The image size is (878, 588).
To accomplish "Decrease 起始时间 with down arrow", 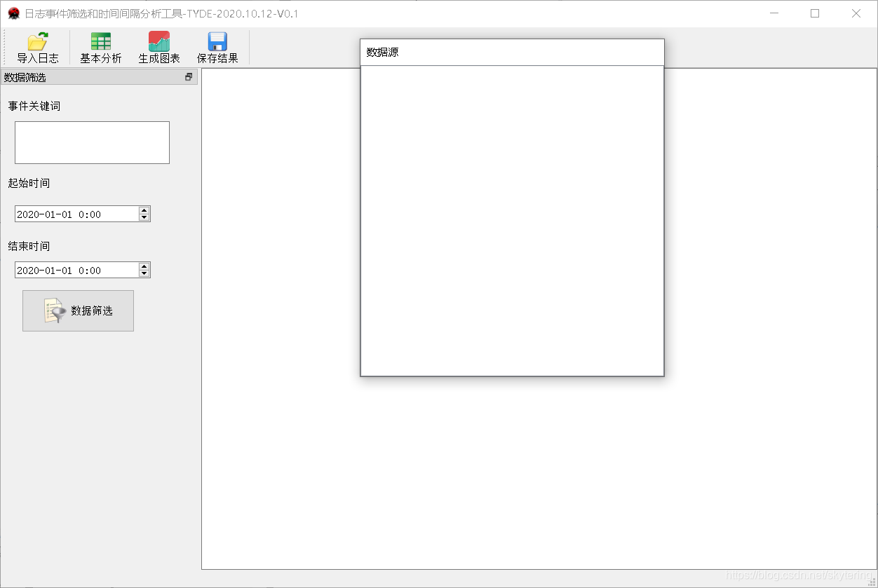I will click(144, 218).
